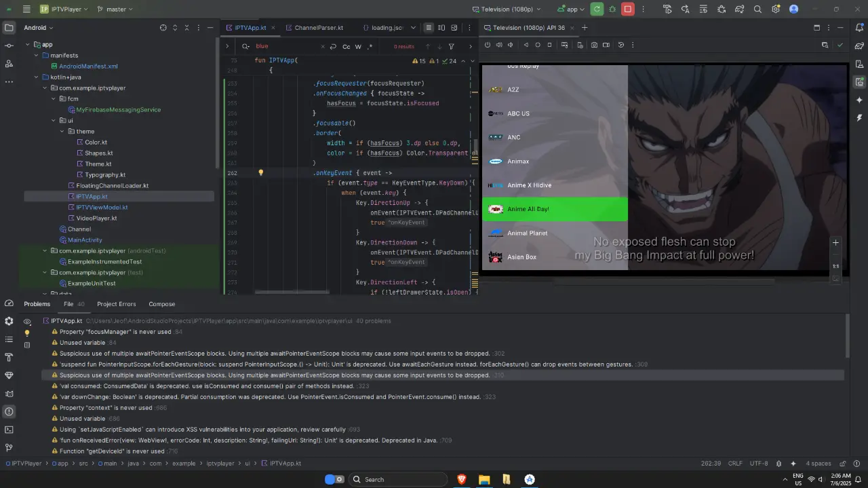This screenshot has width=868, height=488.
Task: Switch to ChannelParser.kt tab
Action: click(314, 28)
